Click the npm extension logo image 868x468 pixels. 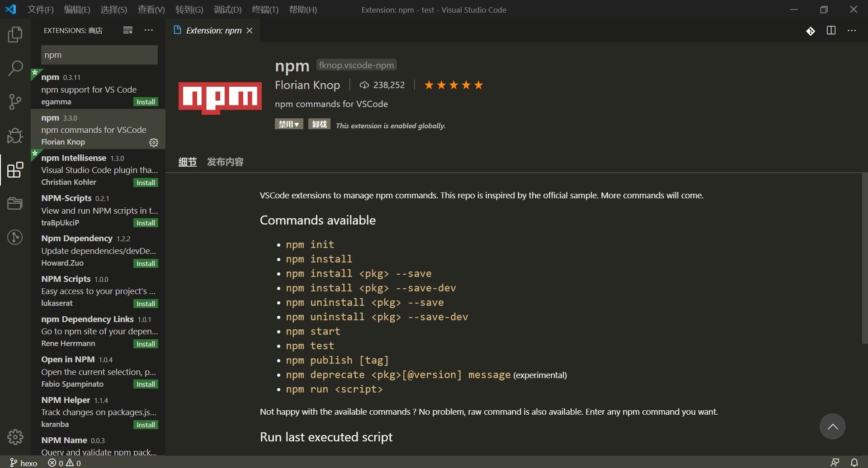pyautogui.click(x=220, y=98)
